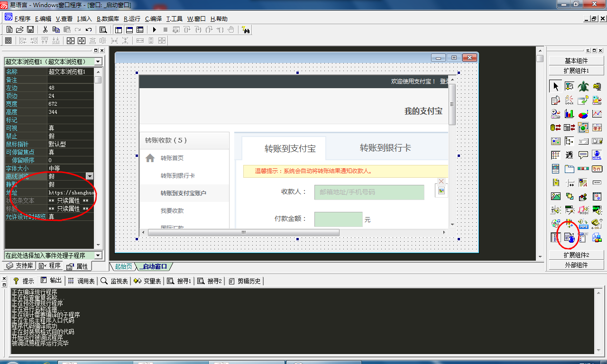Viewport: 607px width, 364px height.
Task: Click the 我要收款 sidebar link
Action: click(x=172, y=211)
